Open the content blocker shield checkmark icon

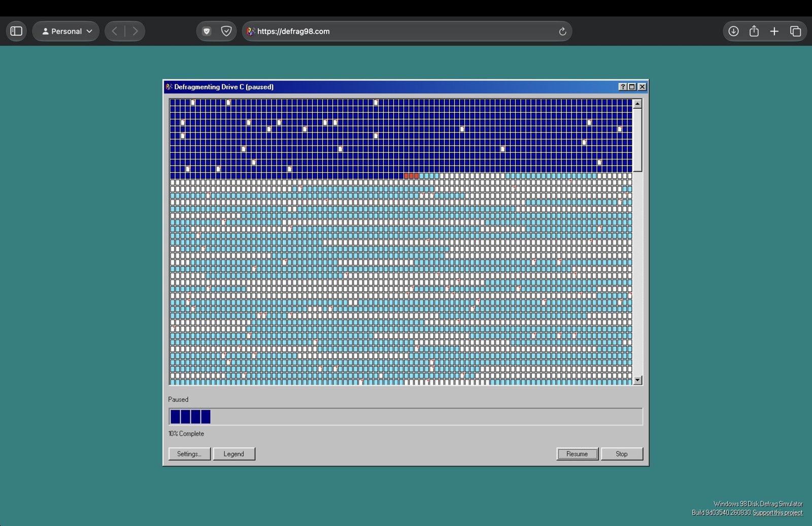click(x=226, y=31)
